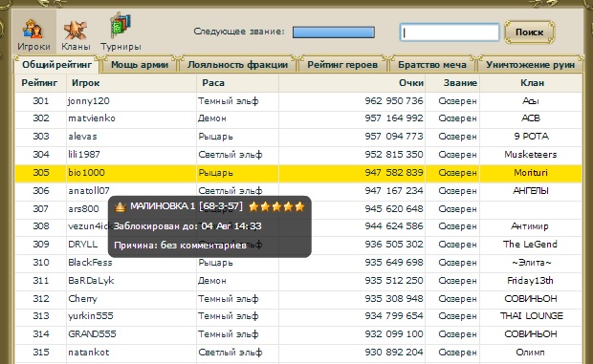Select player yurkin555
This screenshot has width=593, height=364.
91,316
